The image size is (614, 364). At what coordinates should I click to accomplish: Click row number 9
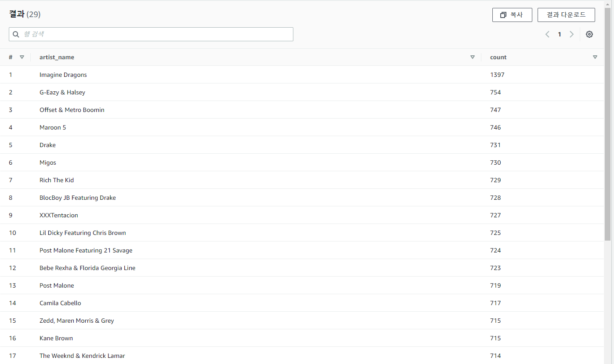pyautogui.click(x=11, y=215)
